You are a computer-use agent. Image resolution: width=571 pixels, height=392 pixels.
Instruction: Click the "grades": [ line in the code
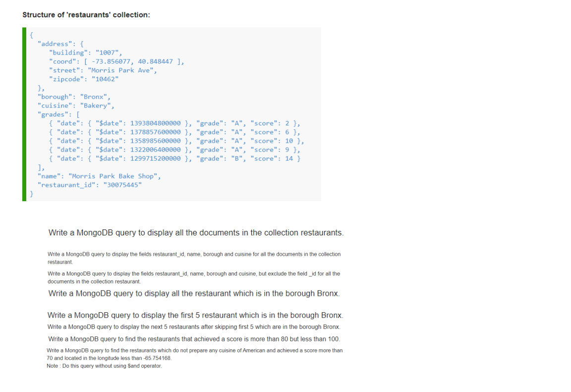pos(58,114)
